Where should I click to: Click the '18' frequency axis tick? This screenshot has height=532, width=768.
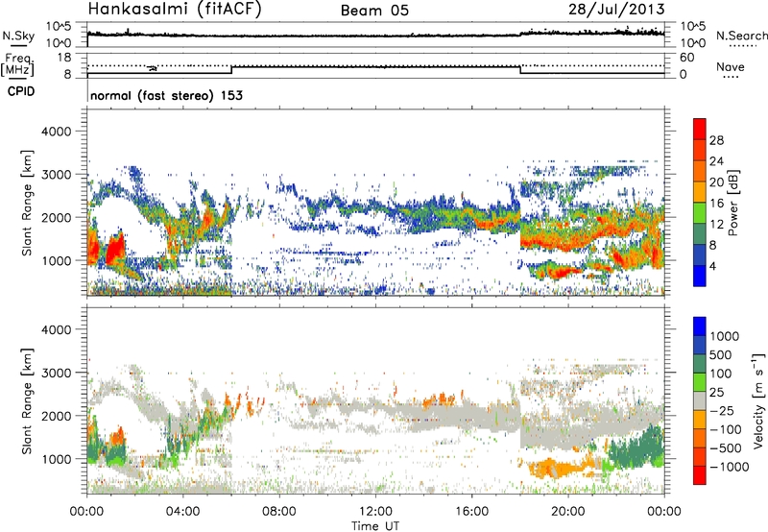click(x=64, y=58)
